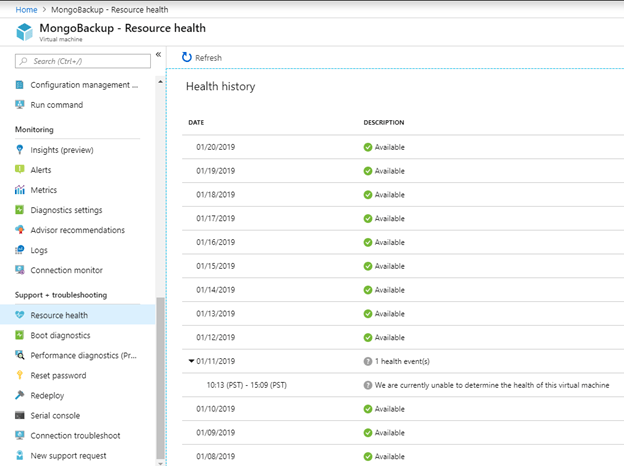
Task: Click the Connection monitor icon
Action: coord(20,270)
